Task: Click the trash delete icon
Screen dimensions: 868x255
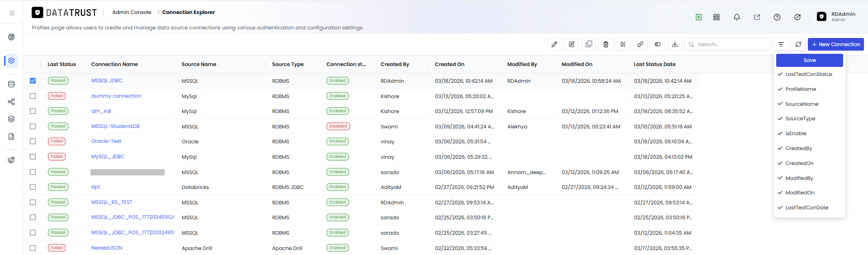Action: (606, 44)
